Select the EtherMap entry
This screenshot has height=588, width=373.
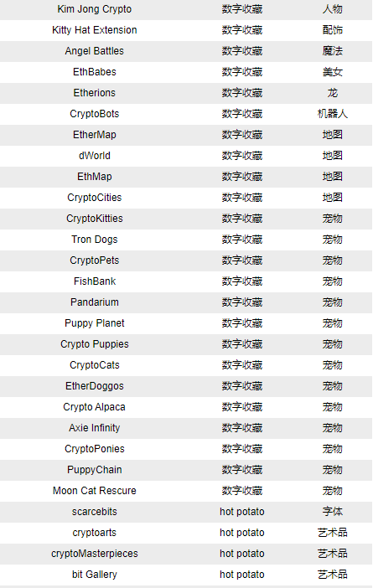[x=94, y=135]
